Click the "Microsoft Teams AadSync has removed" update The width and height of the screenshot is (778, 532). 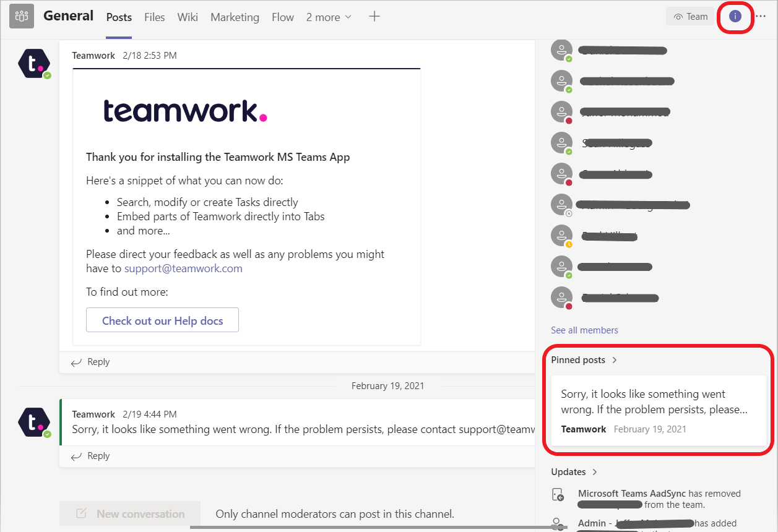[x=659, y=499]
